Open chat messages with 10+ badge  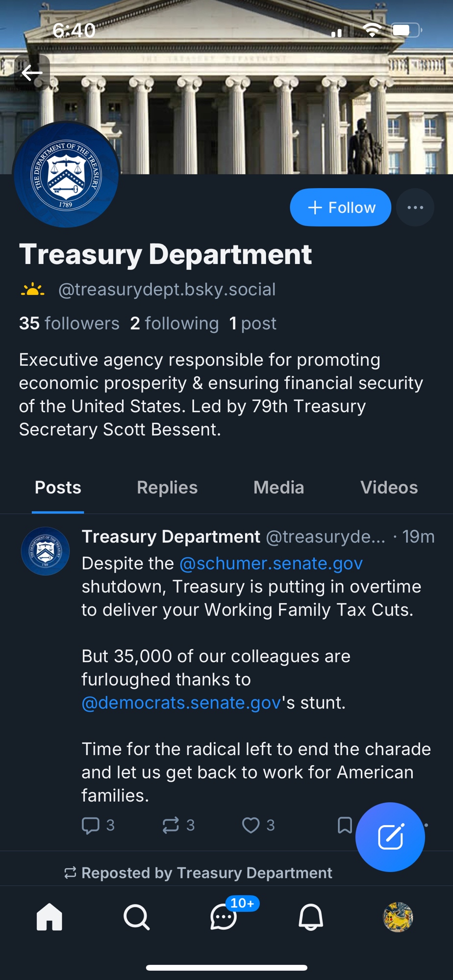[224, 916]
